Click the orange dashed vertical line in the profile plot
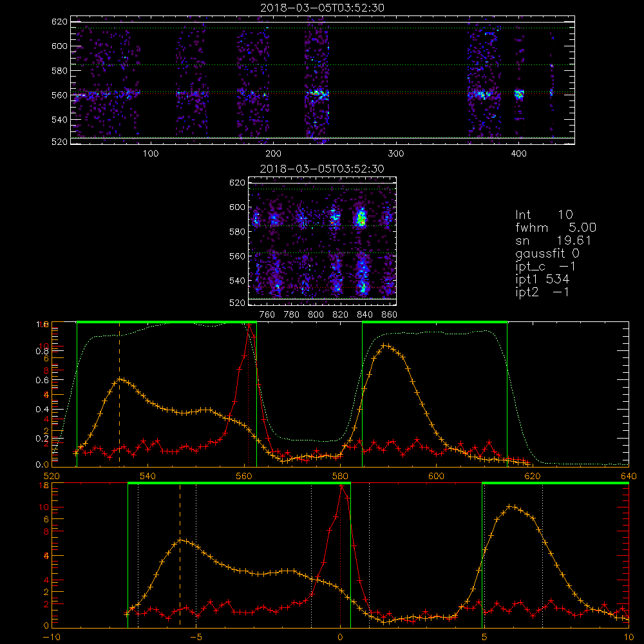Screen dimensions: 644x644 (120, 394)
